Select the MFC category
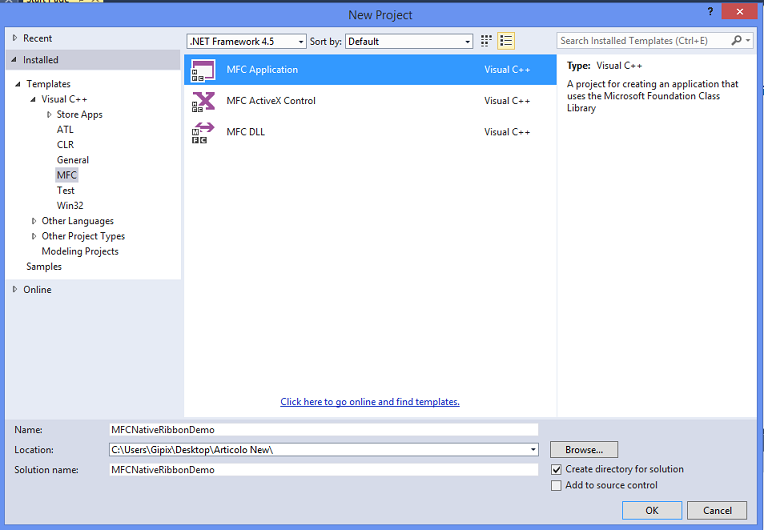This screenshot has height=530, width=764. tap(67, 175)
